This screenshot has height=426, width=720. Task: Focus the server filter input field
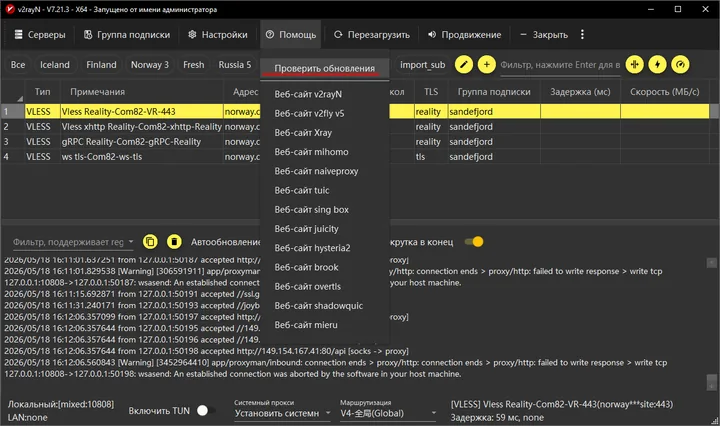pos(560,65)
